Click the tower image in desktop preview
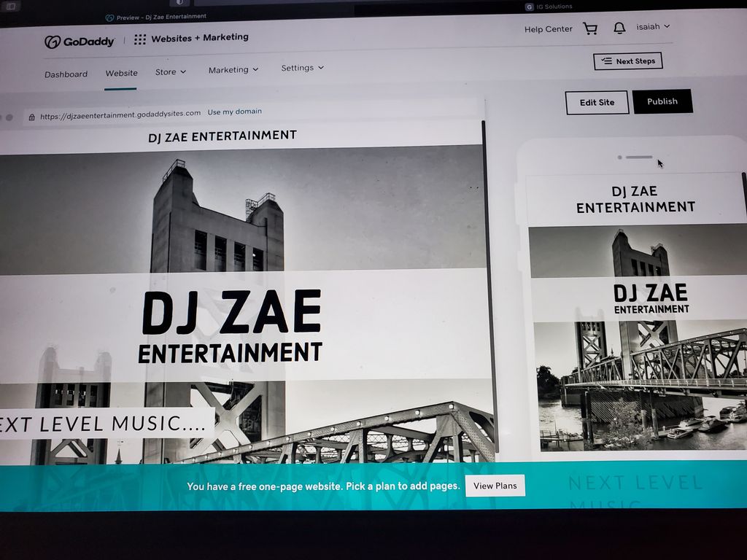 (x=219, y=214)
